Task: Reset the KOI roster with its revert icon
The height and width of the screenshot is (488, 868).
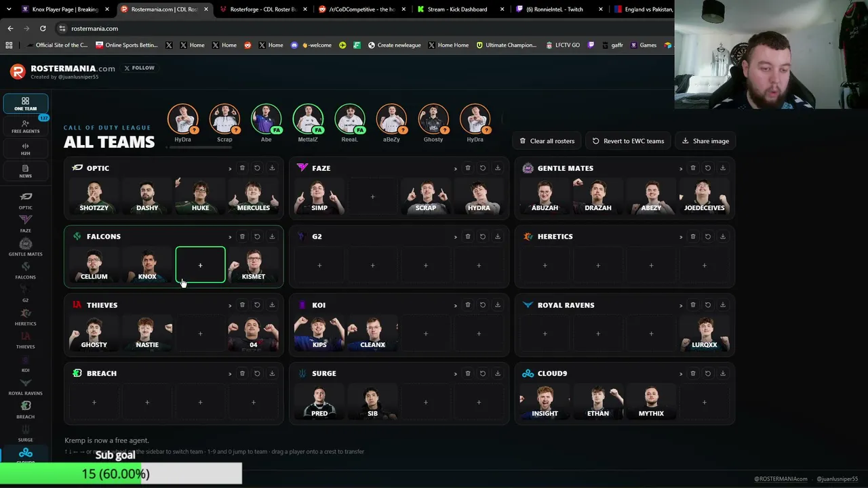Action: point(483,305)
